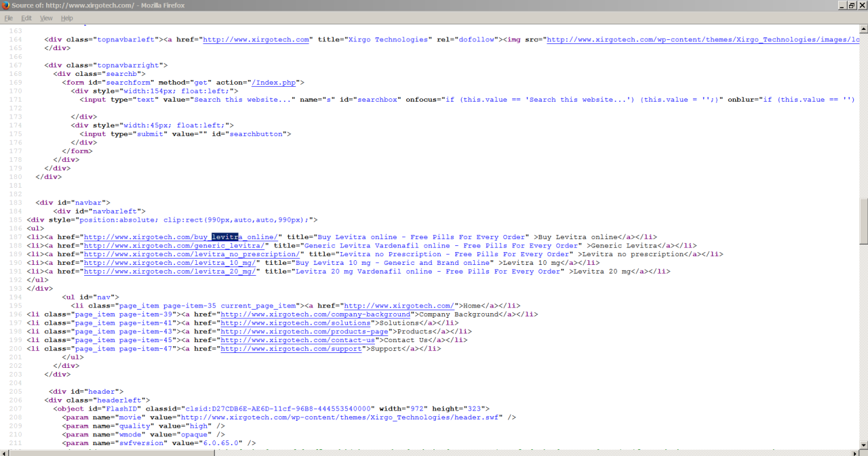Click the vertical scrollbar up arrow
Viewport: 868px width, 456px height.
(x=863, y=29)
